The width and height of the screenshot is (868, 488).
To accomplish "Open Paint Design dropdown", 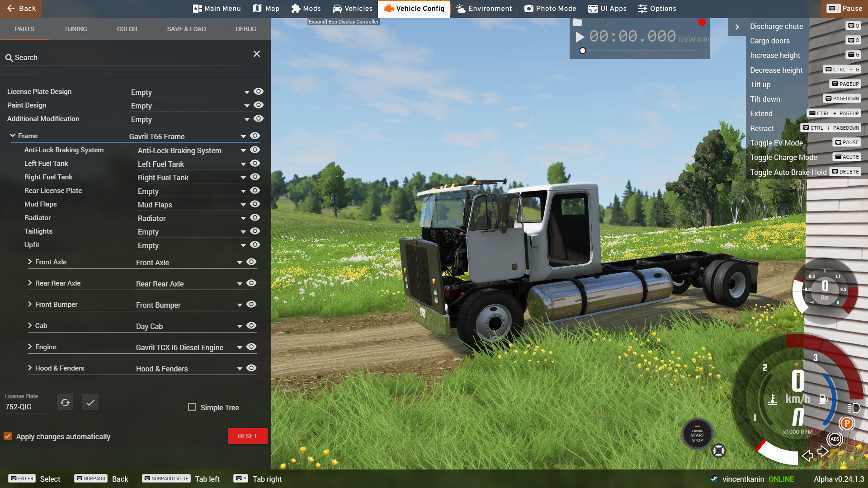I will point(190,106).
